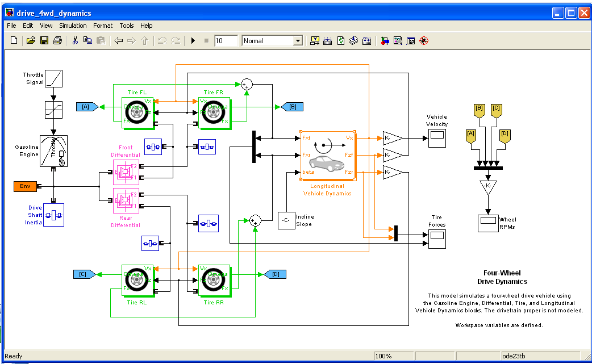Copy selection using the Copy toolbar icon
Image resolution: width=592 pixels, height=364 pixels.
[87, 40]
